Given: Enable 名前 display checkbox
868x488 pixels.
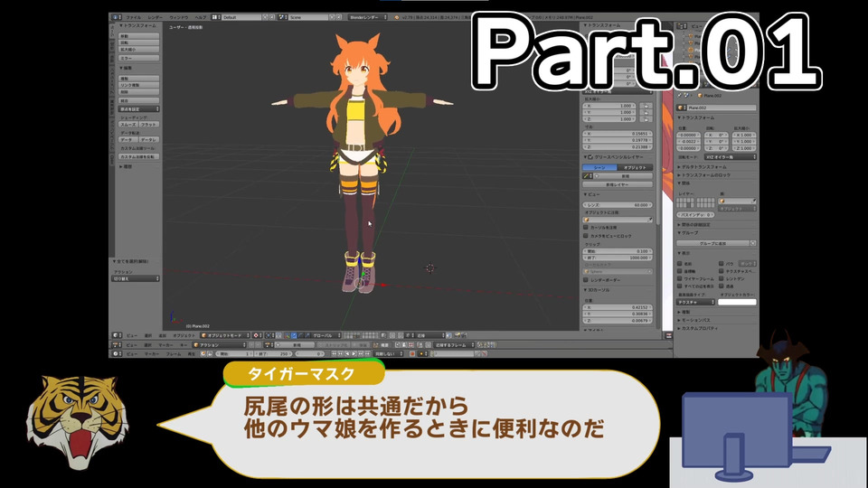Looking at the screenshot, I should click(x=680, y=264).
